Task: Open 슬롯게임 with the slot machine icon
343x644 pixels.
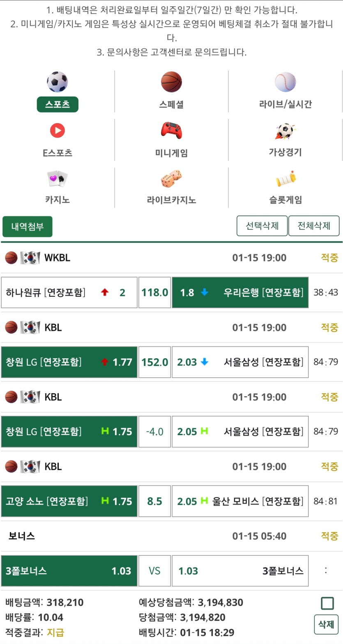Action: 285,179
